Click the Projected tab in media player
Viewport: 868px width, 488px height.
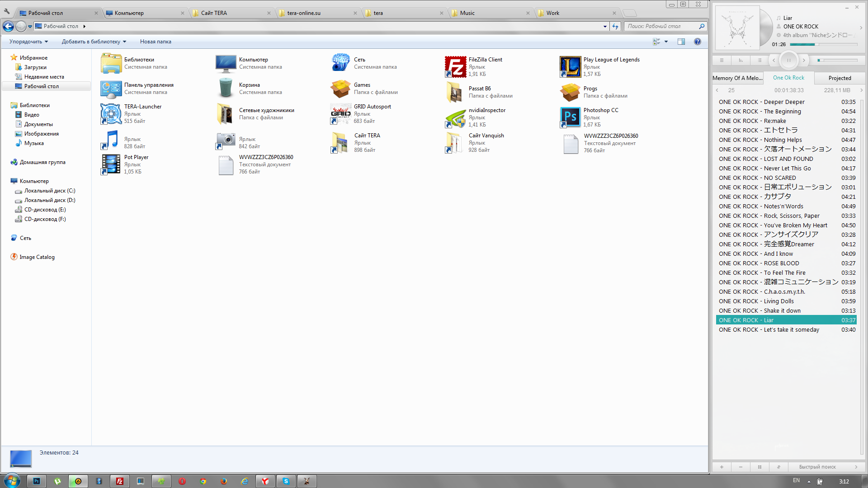click(839, 78)
